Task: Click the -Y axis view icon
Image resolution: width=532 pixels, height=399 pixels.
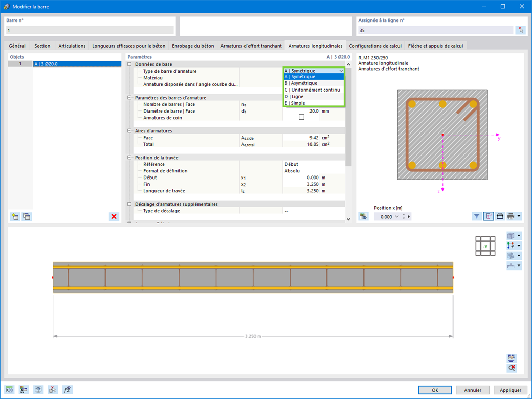Action: (x=511, y=246)
